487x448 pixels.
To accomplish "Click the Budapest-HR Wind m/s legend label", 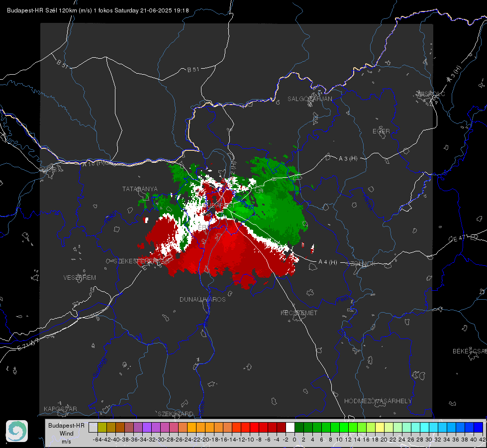I will [x=67, y=434].
